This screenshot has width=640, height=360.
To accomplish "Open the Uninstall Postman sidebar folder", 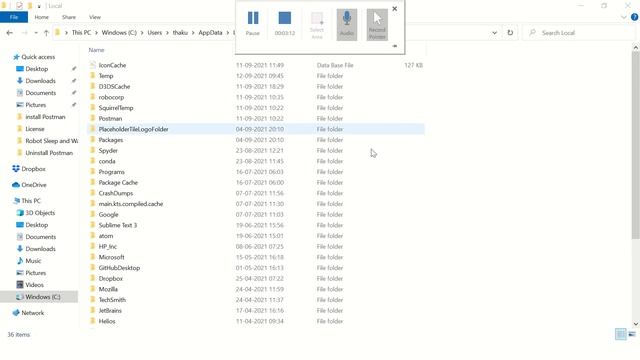I will (x=49, y=153).
